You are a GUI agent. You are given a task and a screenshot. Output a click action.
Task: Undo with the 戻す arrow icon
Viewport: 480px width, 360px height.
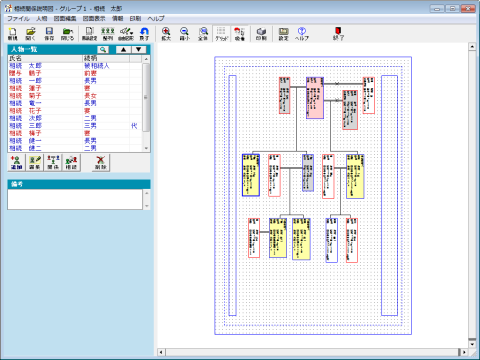(144, 34)
